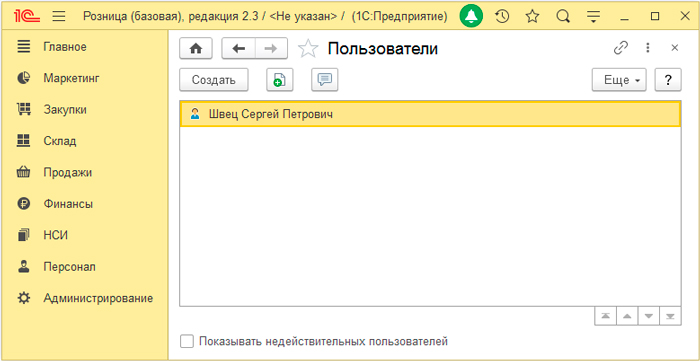This screenshot has height=361, width=700.
Task: Close the Пользователи tab with X
Action: pos(675,48)
